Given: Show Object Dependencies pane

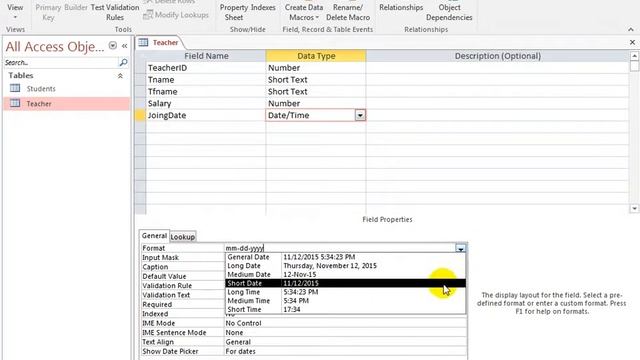Looking at the screenshot, I should pyautogui.click(x=449, y=12).
